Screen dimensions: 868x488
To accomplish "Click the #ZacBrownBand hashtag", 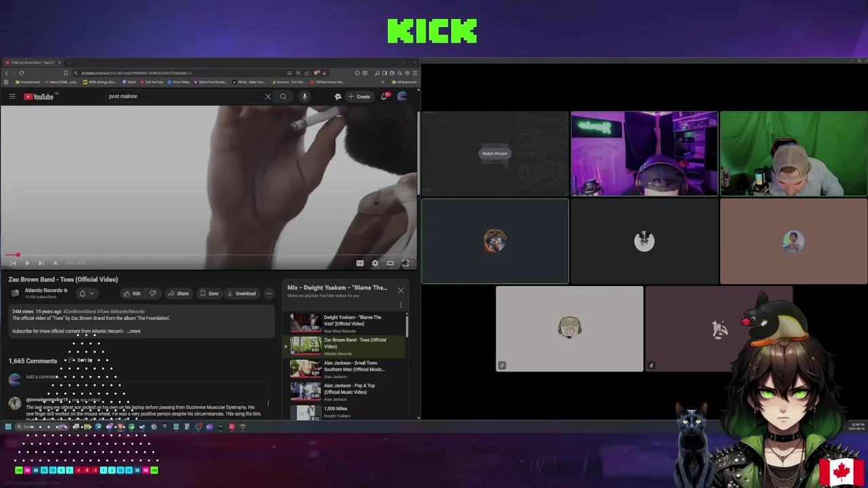I will click(x=81, y=312).
